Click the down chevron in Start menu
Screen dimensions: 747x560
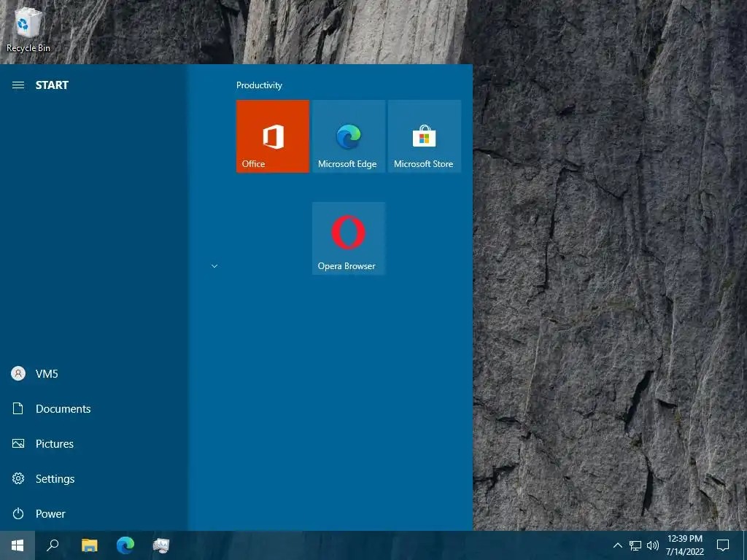[x=214, y=266]
